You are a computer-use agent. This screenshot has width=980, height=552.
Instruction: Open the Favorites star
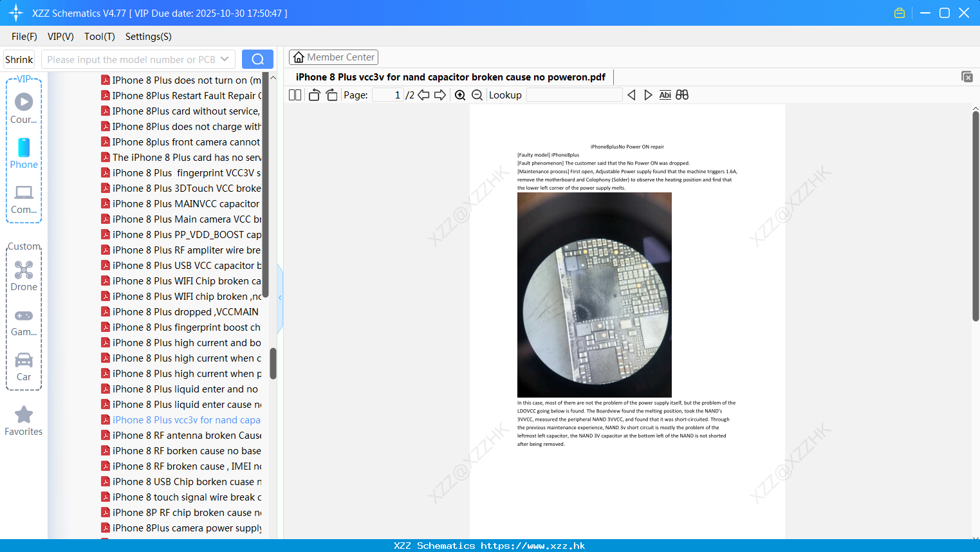pyautogui.click(x=24, y=421)
